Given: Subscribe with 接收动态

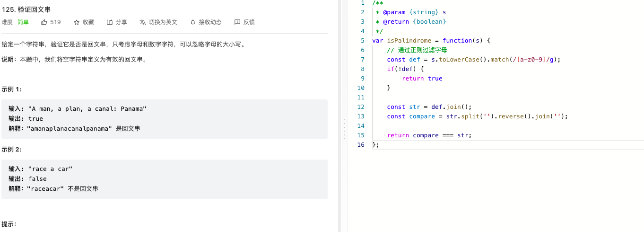Looking at the screenshot, I should 210,22.
